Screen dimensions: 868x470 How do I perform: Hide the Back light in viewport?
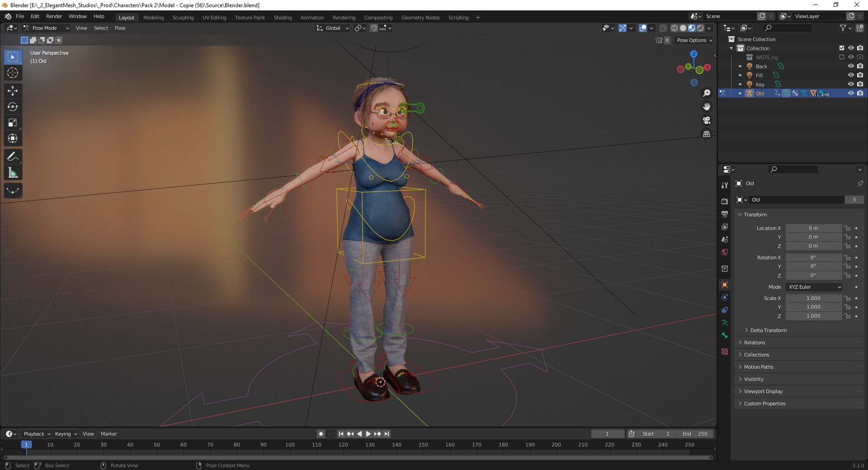click(851, 66)
